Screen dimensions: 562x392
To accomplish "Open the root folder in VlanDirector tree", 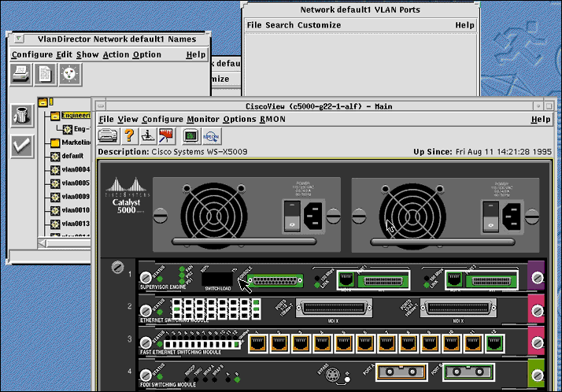I will [43, 102].
